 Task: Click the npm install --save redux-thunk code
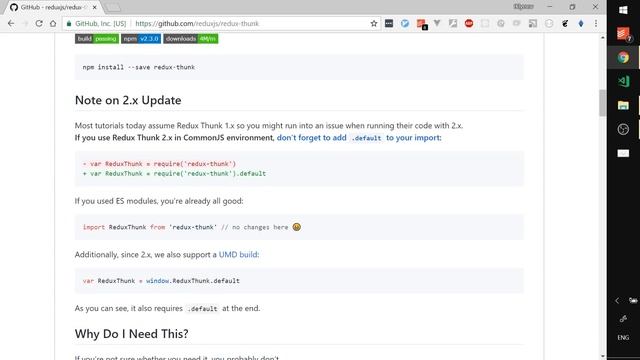coord(138,67)
